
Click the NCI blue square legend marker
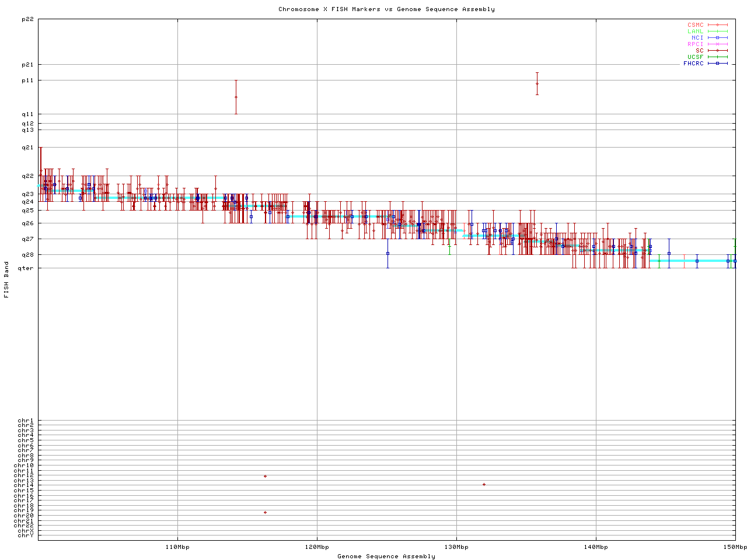[x=718, y=38]
